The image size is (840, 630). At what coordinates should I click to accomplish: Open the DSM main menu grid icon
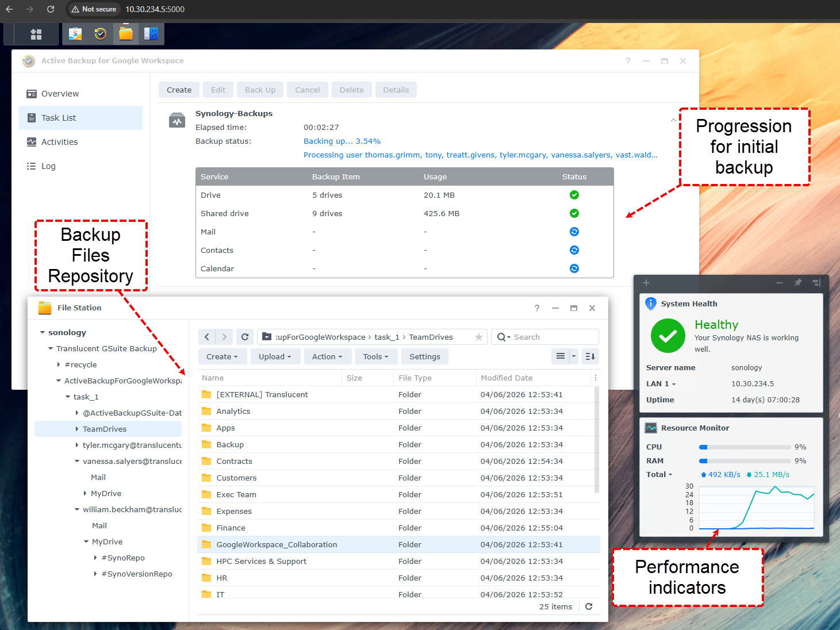(36, 34)
